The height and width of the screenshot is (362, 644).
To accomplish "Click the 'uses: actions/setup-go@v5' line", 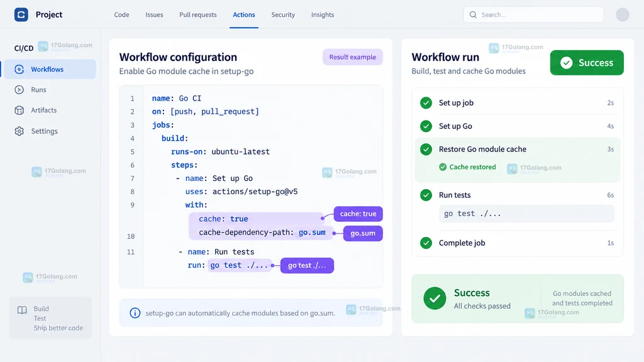I will pos(241,192).
